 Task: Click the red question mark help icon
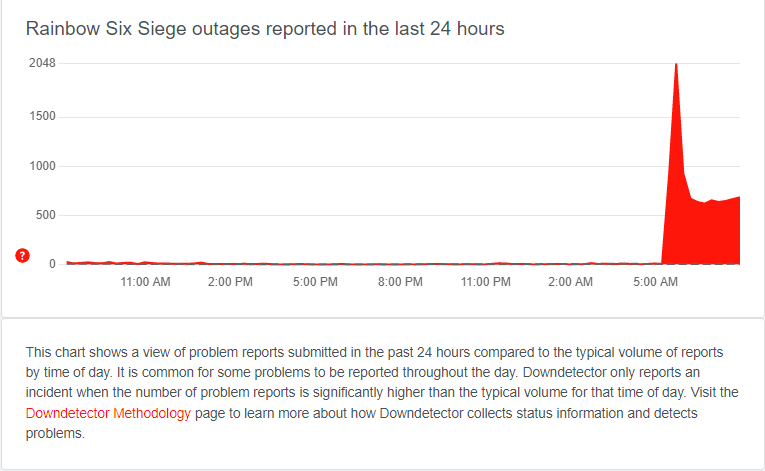pyautogui.click(x=22, y=255)
